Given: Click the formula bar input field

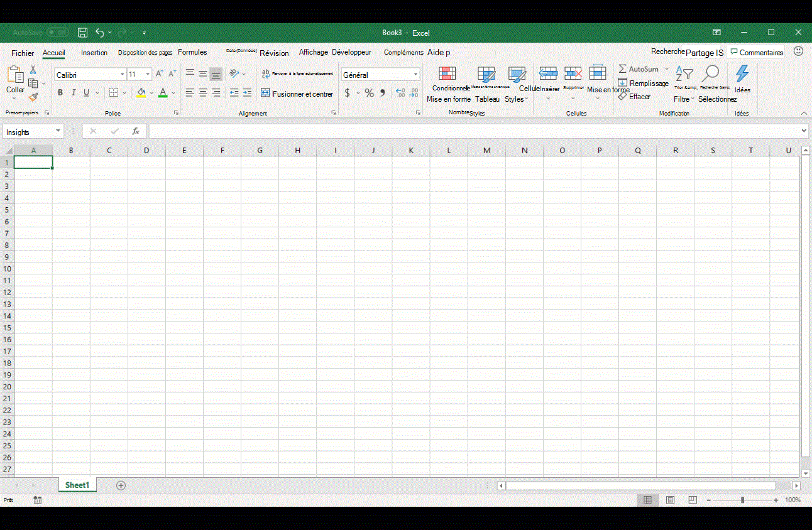Looking at the screenshot, I should pos(475,131).
